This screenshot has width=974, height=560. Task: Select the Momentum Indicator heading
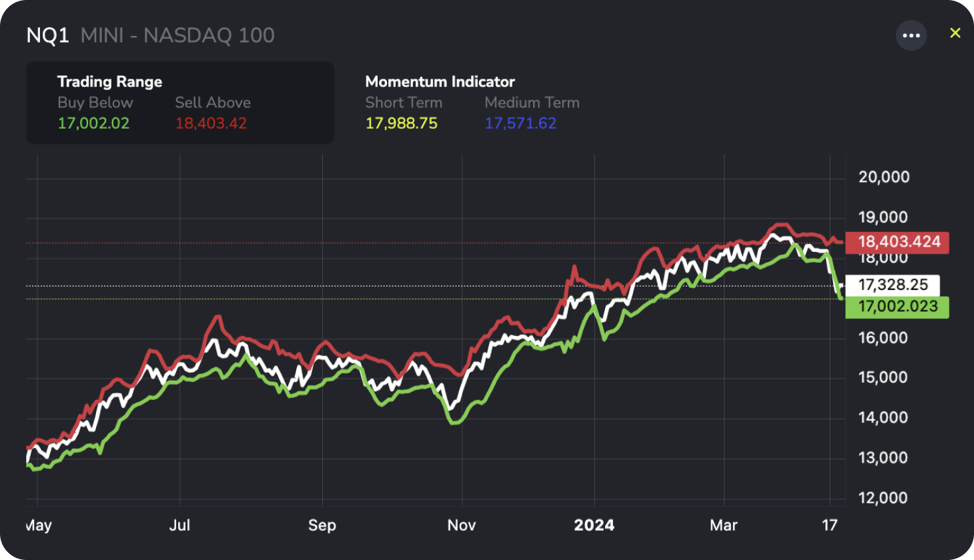(x=440, y=81)
